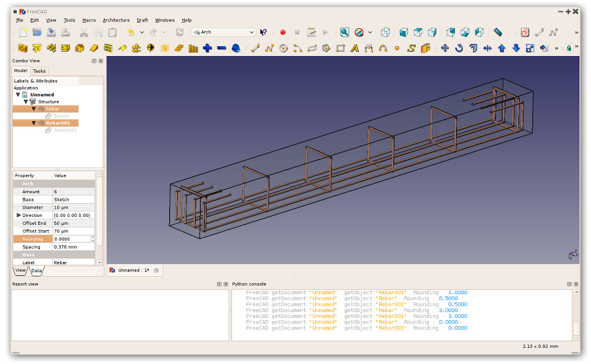Set the axonometric view cube icon

385,32
